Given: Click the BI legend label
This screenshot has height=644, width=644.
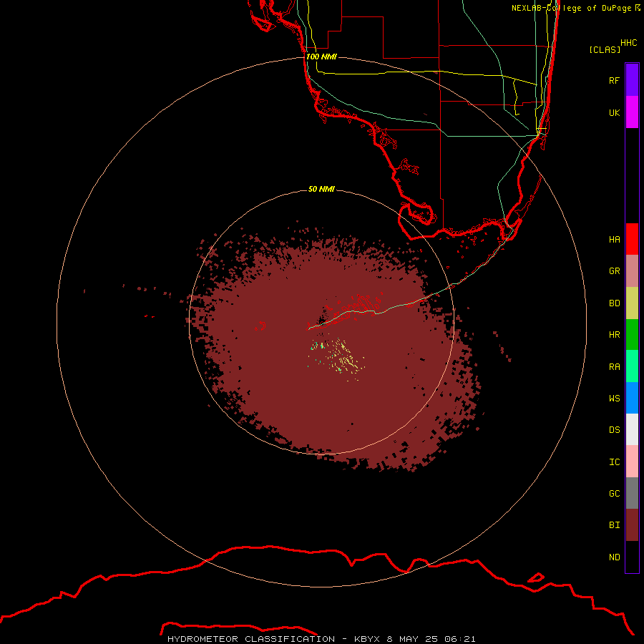Looking at the screenshot, I should (x=614, y=525).
